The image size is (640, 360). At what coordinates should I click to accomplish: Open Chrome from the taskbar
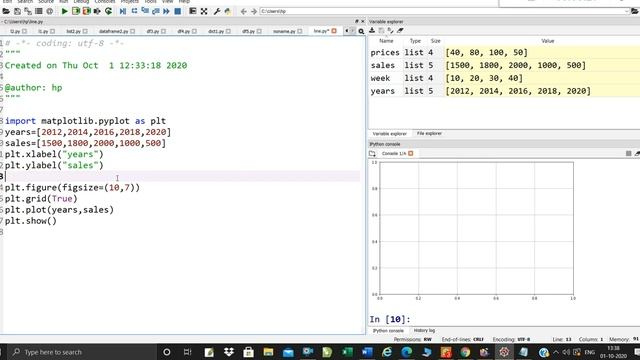point(465,352)
